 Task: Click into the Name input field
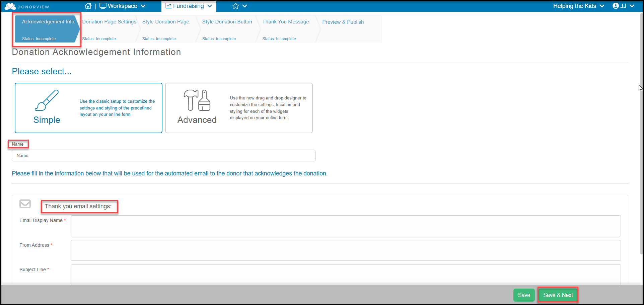pyautogui.click(x=164, y=155)
